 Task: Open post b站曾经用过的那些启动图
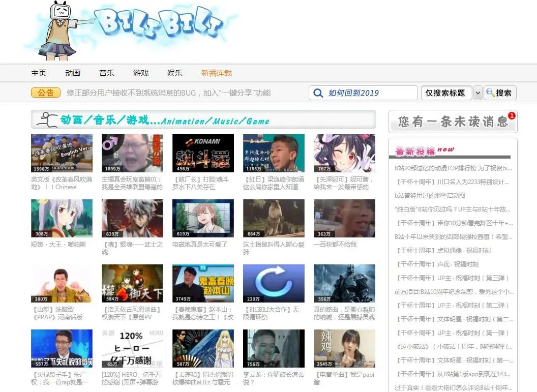[430, 195]
